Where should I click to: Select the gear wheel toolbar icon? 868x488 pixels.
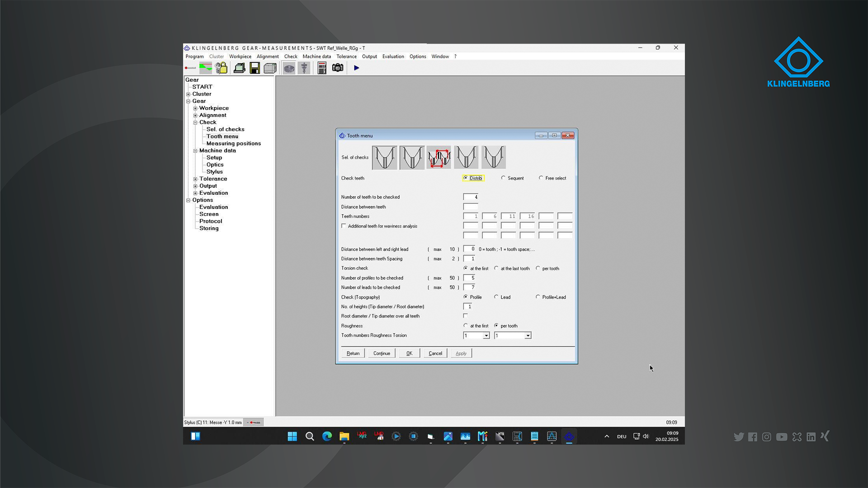tap(289, 68)
